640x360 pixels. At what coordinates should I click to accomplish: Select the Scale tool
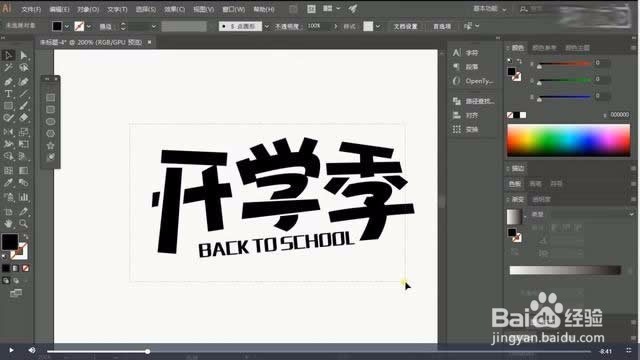click(x=24, y=132)
